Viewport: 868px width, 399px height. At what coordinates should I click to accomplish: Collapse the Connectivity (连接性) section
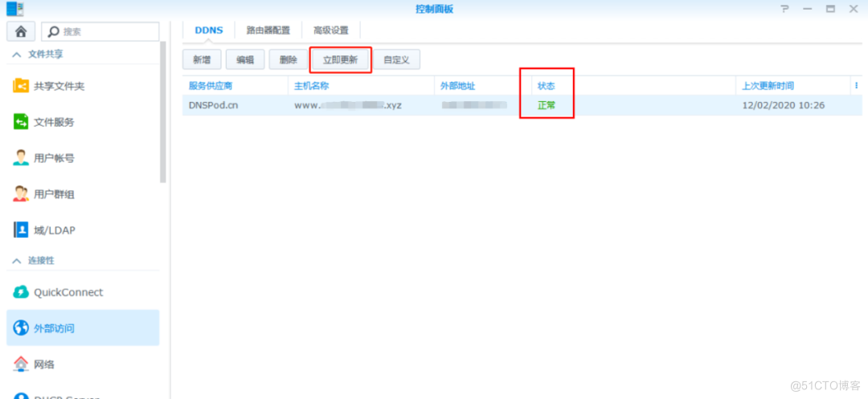17,260
